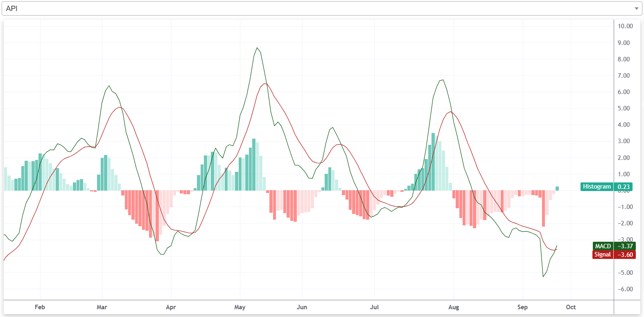Click the Jul label on time axis

pyautogui.click(x=374, y=307)
